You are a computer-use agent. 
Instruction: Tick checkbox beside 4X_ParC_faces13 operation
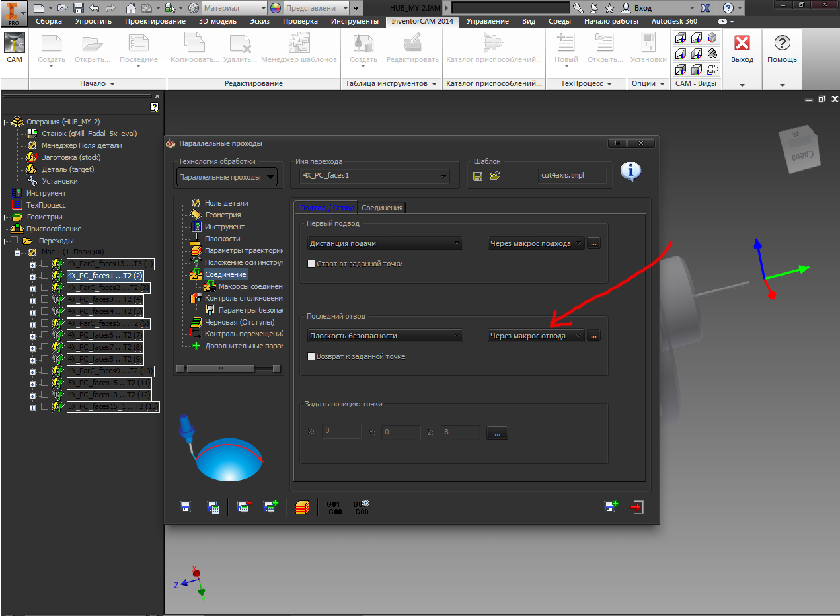point(45,264)
